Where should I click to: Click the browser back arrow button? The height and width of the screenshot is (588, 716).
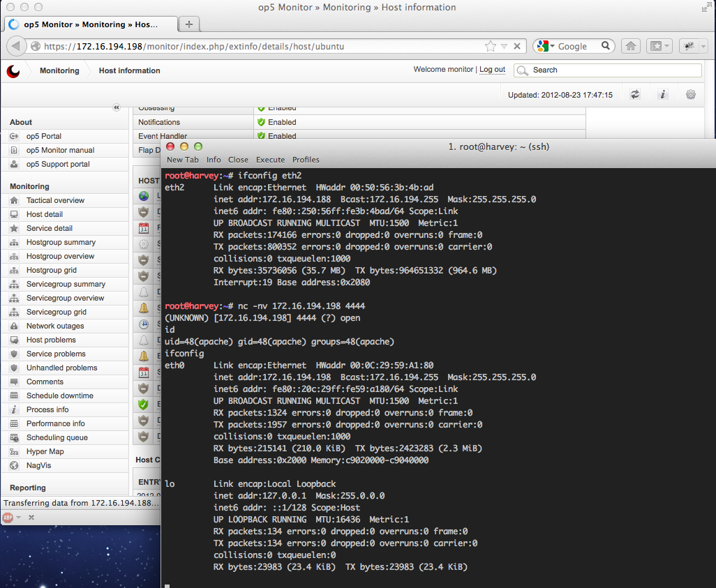coord(16,46)
